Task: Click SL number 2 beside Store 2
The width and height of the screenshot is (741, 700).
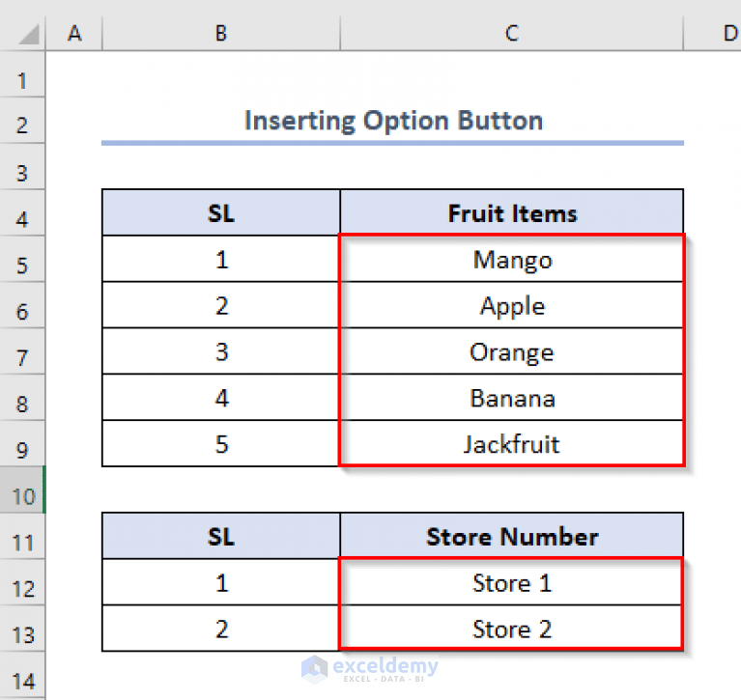Action: (x=221, y=630)
